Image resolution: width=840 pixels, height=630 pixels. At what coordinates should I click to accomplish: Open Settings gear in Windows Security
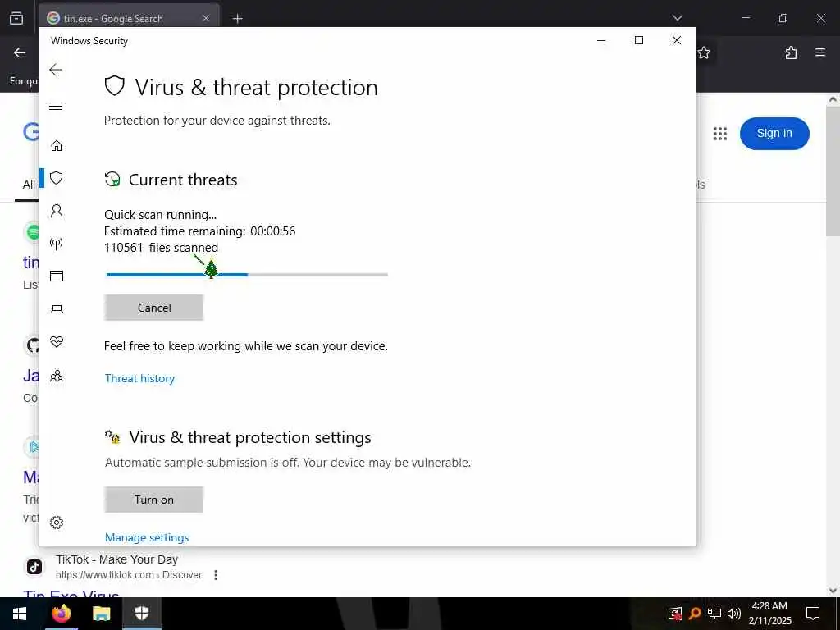click(57, 523)
